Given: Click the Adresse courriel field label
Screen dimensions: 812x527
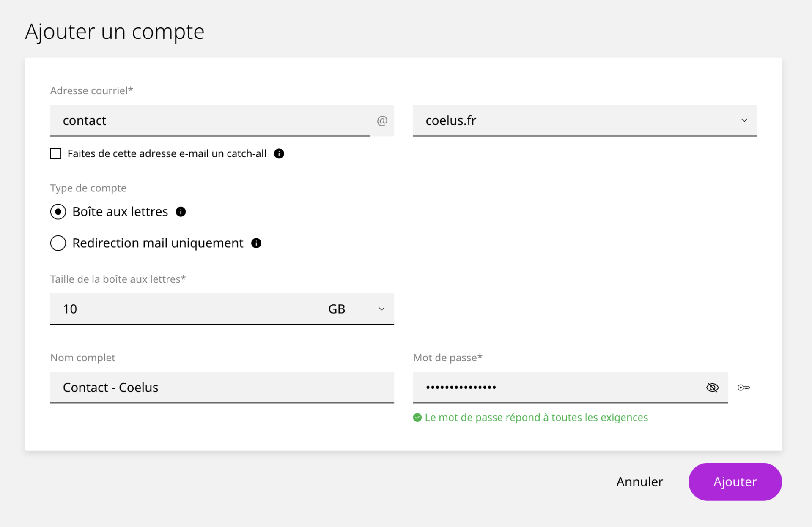Looking at the screenshot, I should point(92,90).
